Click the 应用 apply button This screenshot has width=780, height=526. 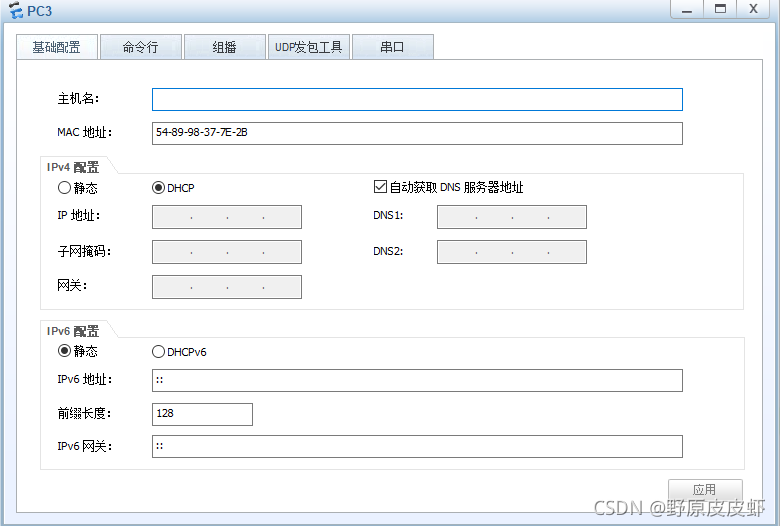coord(705,489)
